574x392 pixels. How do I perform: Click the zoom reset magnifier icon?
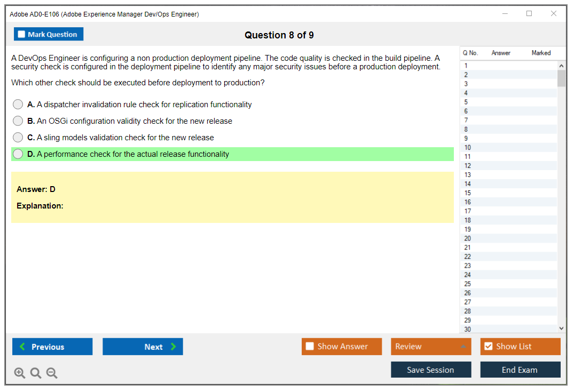coord(36,373)
